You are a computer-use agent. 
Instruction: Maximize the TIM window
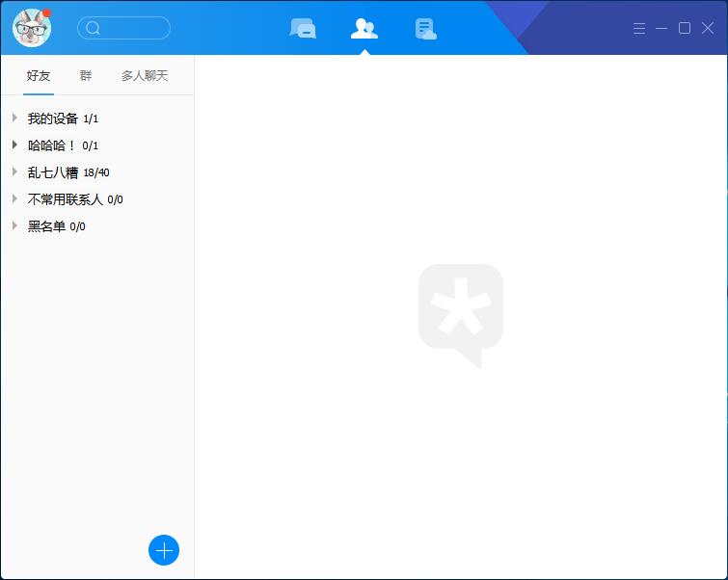pyautogui.click(x=685, y=28)
